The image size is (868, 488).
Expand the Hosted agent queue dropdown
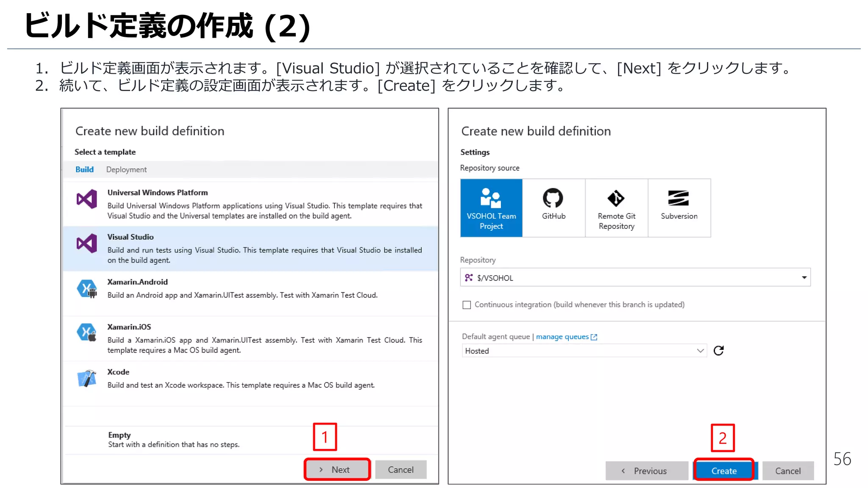pos(584,351)
